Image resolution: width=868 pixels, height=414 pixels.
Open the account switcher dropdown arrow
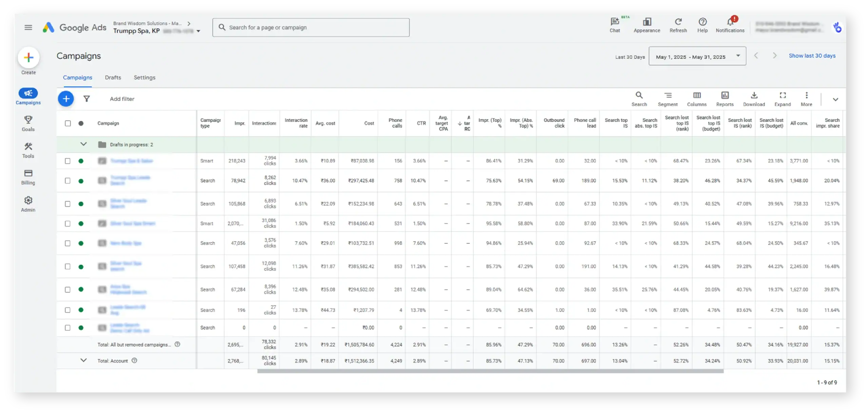[198, 31]
